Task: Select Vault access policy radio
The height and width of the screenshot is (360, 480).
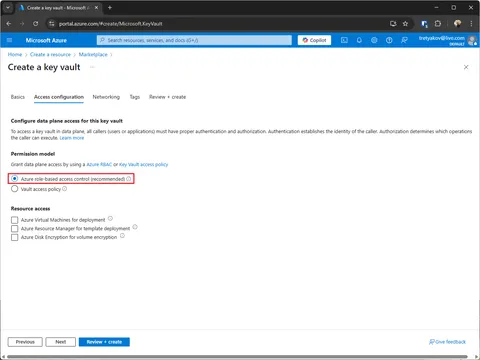Action: (14, 189)
